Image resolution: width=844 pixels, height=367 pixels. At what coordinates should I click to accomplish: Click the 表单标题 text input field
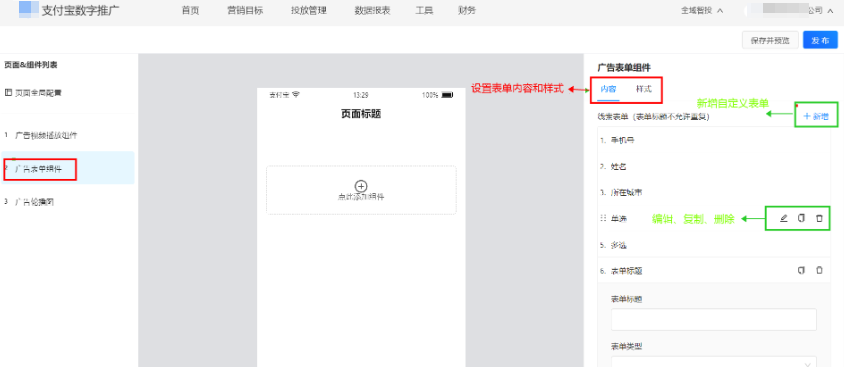coord(714,320)
